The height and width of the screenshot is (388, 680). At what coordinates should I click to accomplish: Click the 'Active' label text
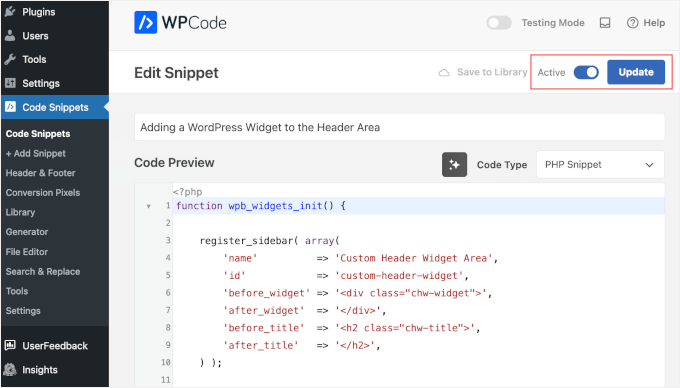pyautogui.click(x=551, y=72)
